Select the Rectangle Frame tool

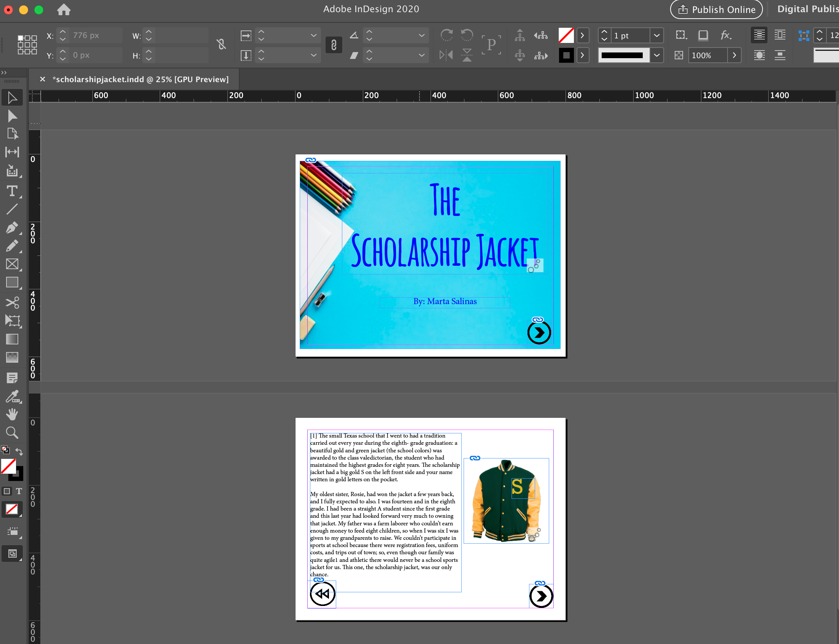click(12, 264)
